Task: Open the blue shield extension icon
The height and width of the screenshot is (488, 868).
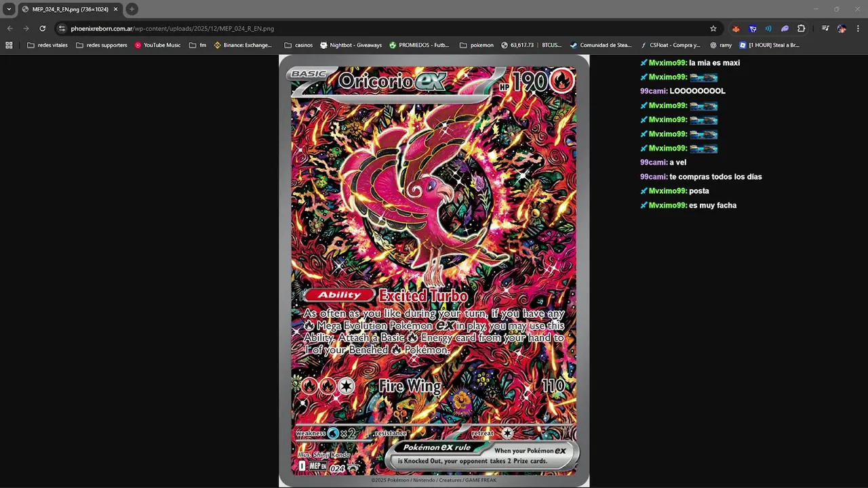Action: click(753, 28)
